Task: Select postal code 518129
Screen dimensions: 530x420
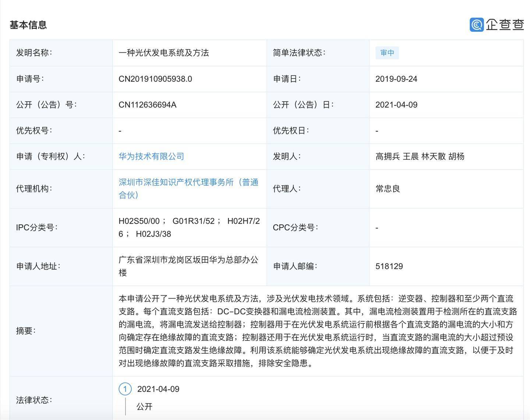Action: tap(389, 266)
